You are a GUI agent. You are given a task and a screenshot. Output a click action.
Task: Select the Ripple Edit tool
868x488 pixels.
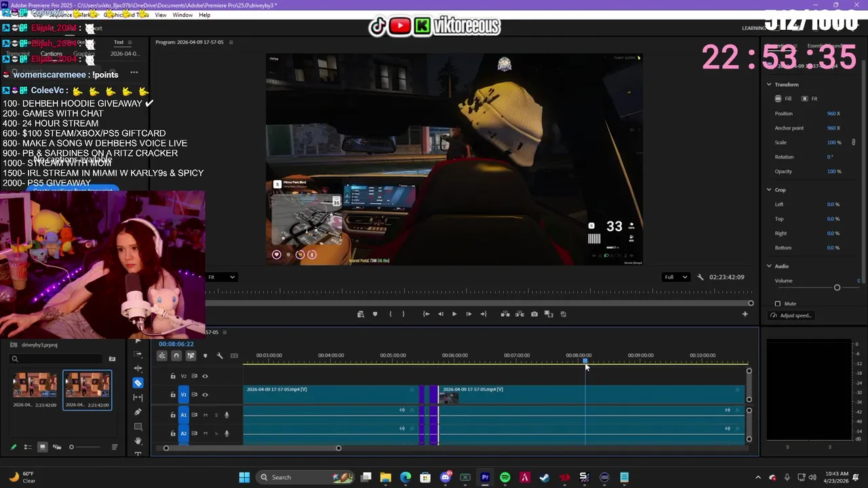[138, 369]
